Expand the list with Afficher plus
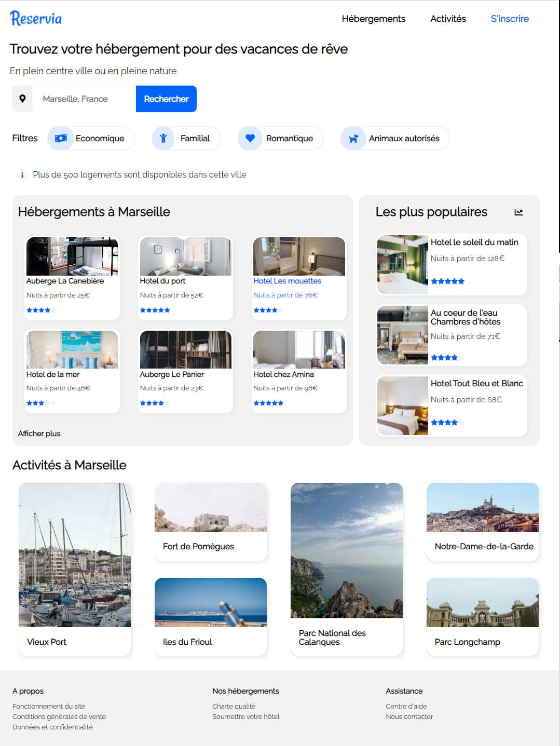 tap(39, 433)
